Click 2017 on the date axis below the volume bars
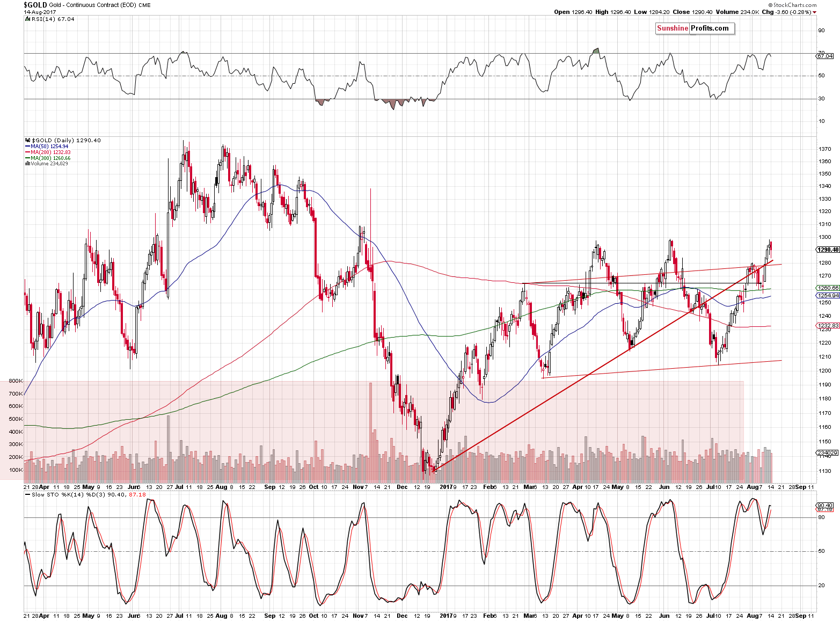The height and width of the screenshot is (621, 840). (445, 487)
